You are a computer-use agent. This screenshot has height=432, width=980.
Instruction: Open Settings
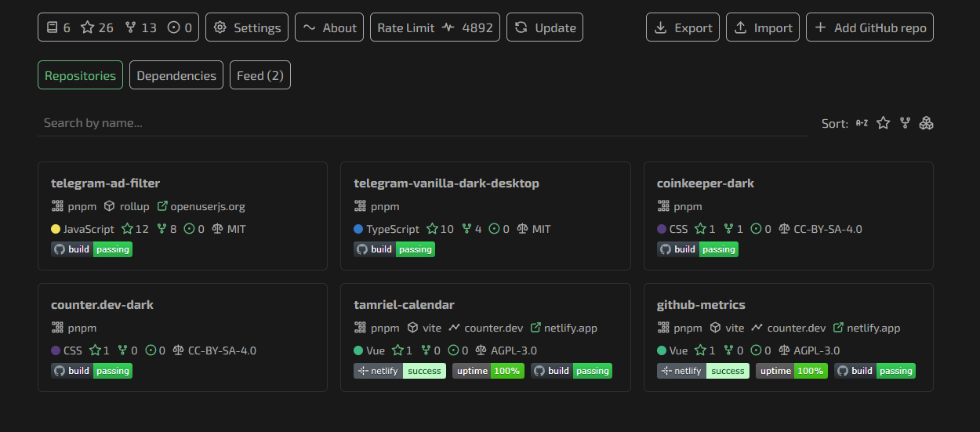(247, 27)
